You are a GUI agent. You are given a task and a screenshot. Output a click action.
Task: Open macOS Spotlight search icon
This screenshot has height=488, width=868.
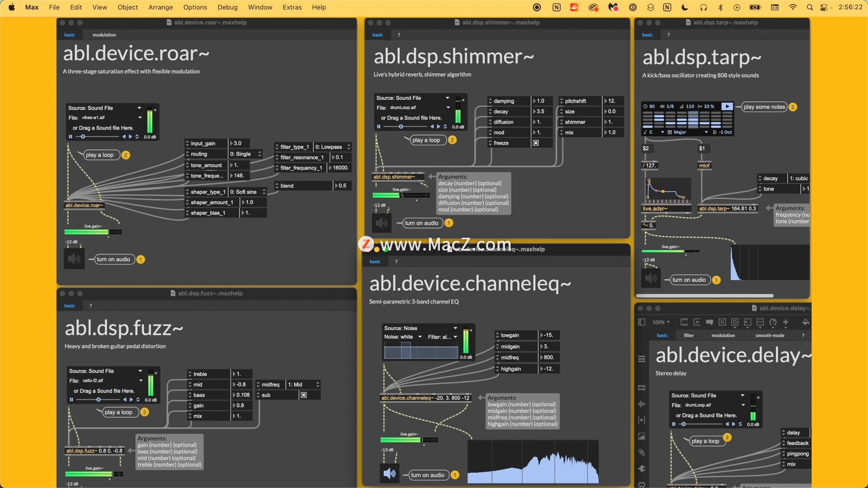[x=810, y=7]
